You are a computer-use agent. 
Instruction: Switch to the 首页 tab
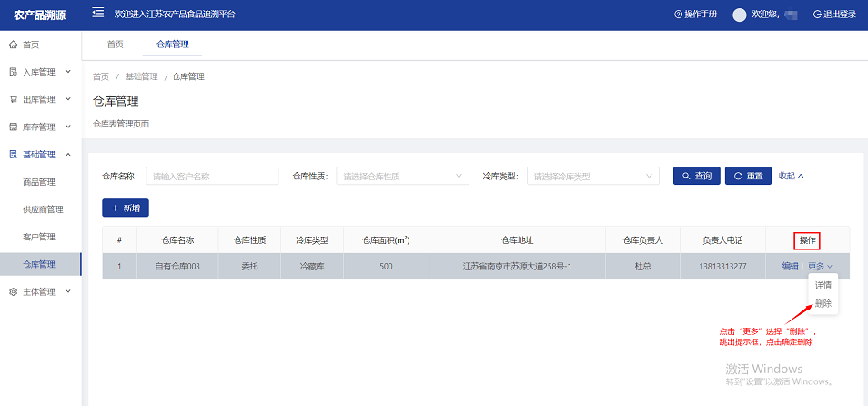pos(116,45)
